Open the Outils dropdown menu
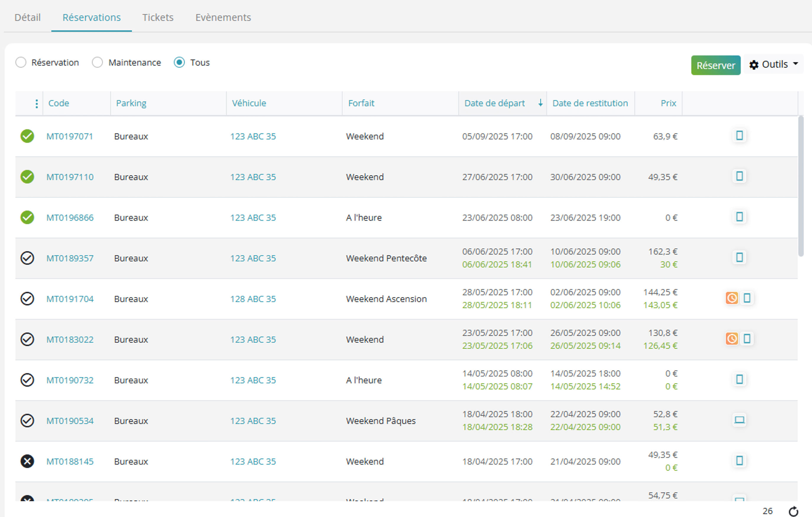812x517 pixels. tap(774, 64)
